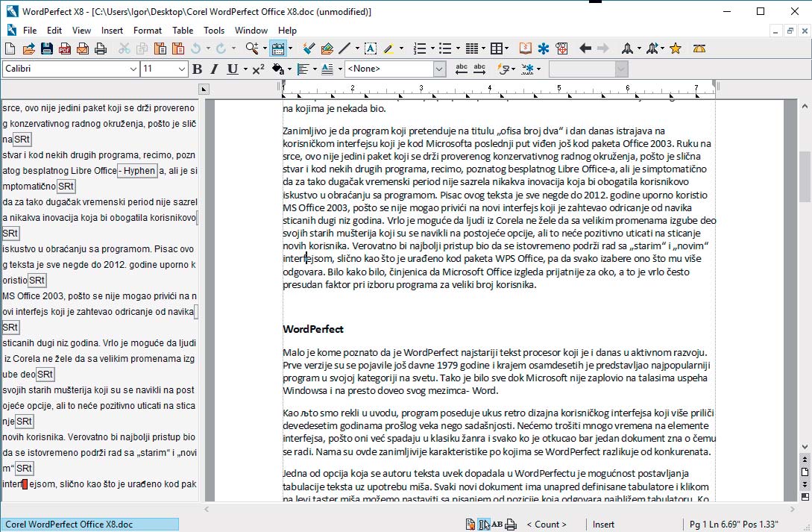Select the Draw Line tool
Viewport: 812px width, 532px height.
click(345, 48)
